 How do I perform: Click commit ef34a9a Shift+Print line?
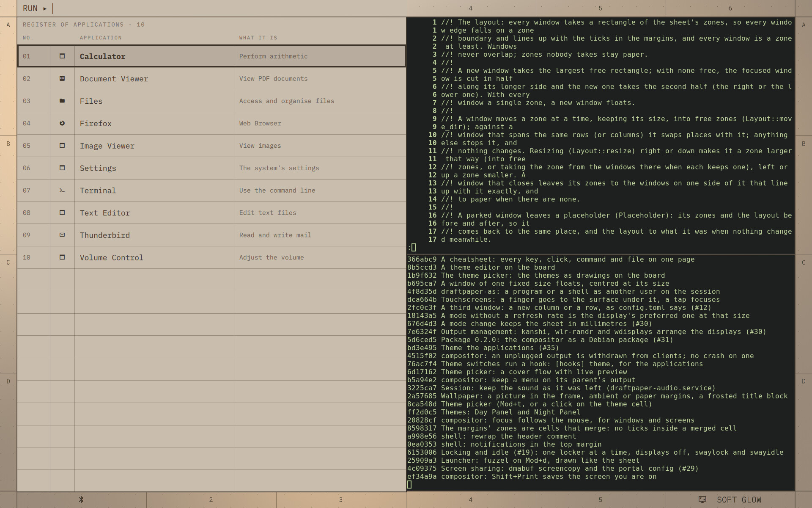tap(532, 476)
